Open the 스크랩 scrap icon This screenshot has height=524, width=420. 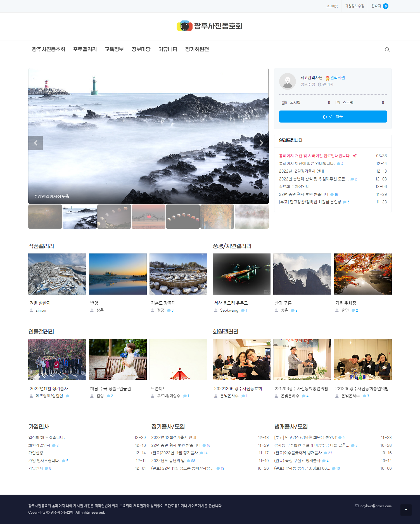pos(338,103)
